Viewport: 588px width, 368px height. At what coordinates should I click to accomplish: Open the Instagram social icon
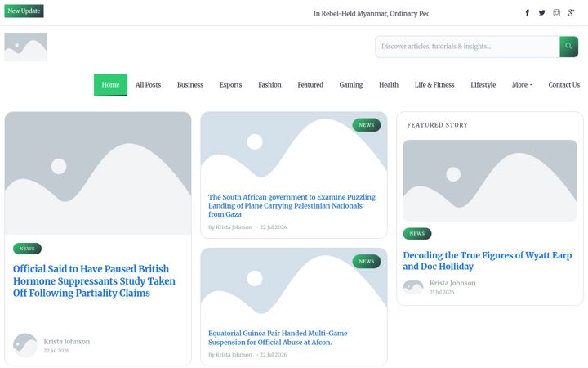[x=556, y=13]
